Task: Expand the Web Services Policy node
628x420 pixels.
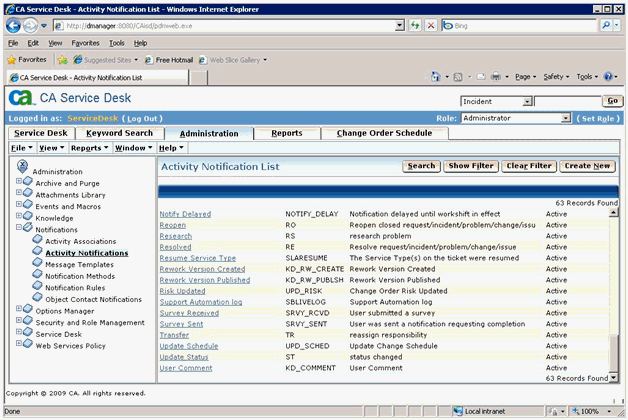Action: [18, 344]
